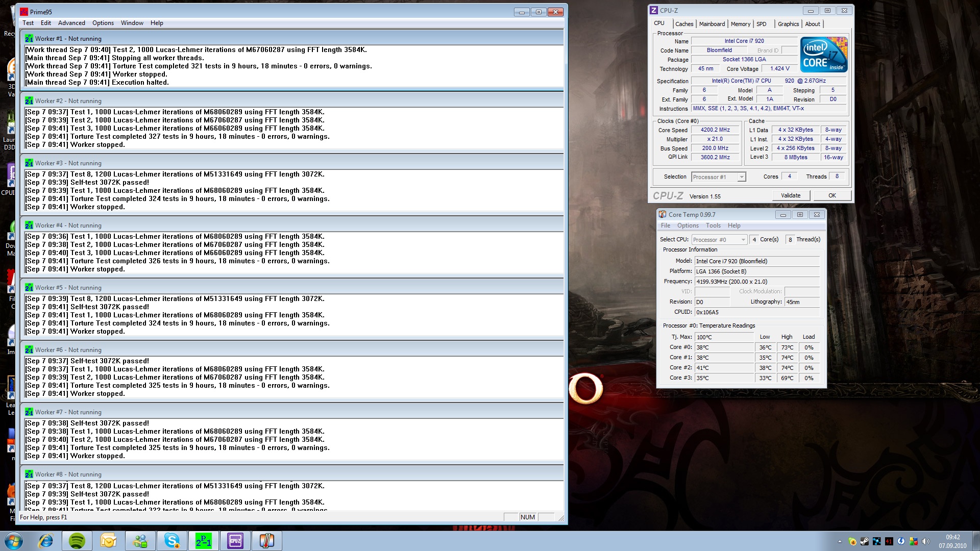Click the Worker #5 window icon in Prime95
The width and height of the screenshot is (980, 551).
click(29, 288)
